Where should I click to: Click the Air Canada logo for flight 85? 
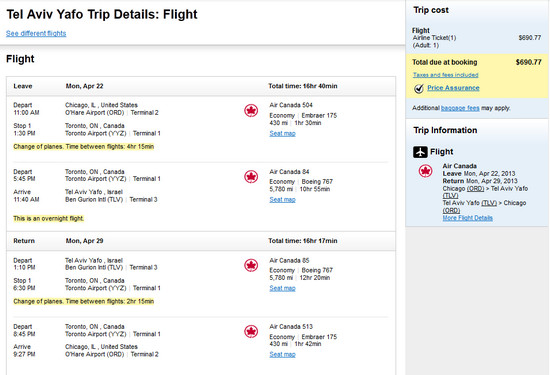pos(251,265)
